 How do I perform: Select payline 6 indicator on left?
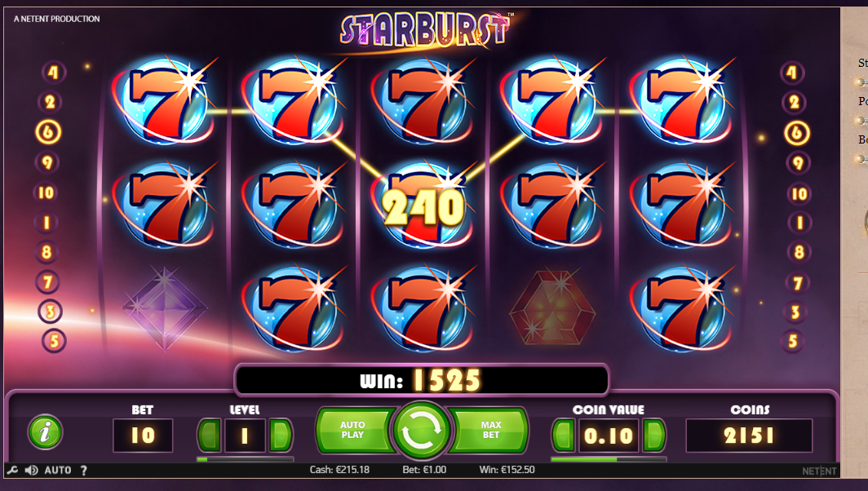[x=48, y=132]
